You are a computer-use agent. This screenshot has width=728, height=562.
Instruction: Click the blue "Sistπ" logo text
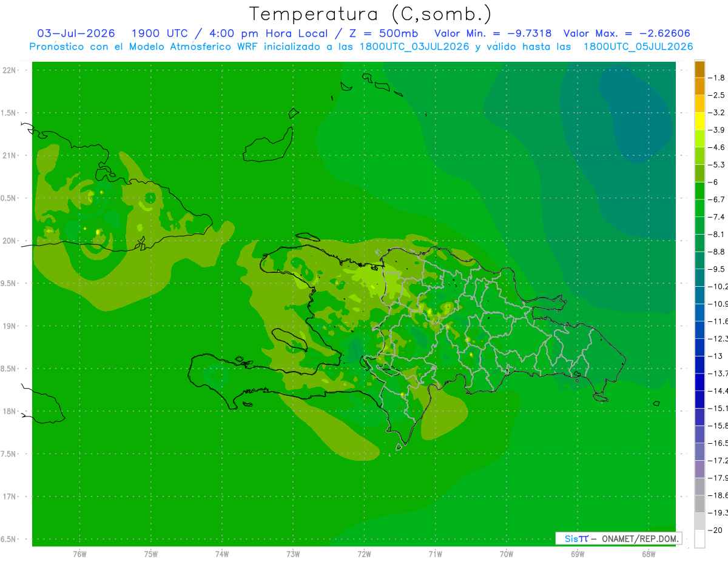click(576, 538)
